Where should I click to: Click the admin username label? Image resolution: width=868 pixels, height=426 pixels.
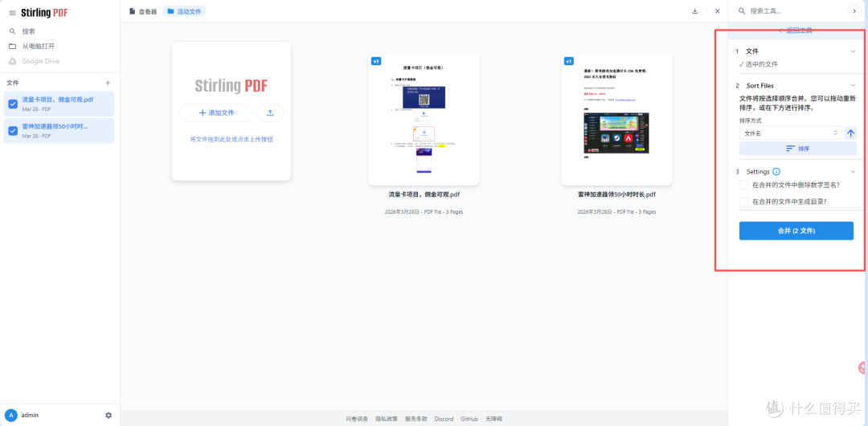point(30,415)
